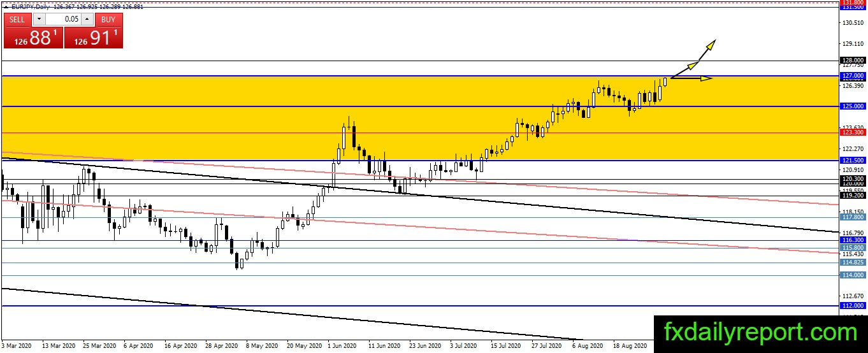This screenshot has height=353, width=868.
Task: Select the 131.500 price label at the top
Action: click(x=853, y=7)
